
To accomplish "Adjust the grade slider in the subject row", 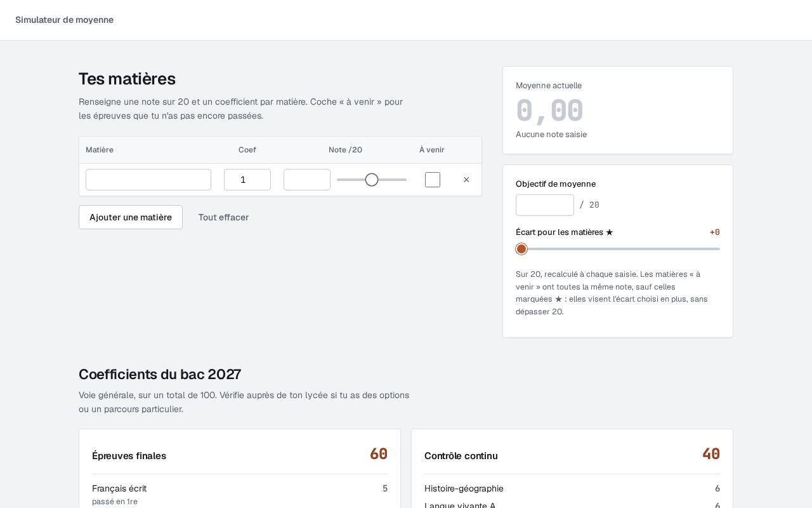I will [372, 180].
